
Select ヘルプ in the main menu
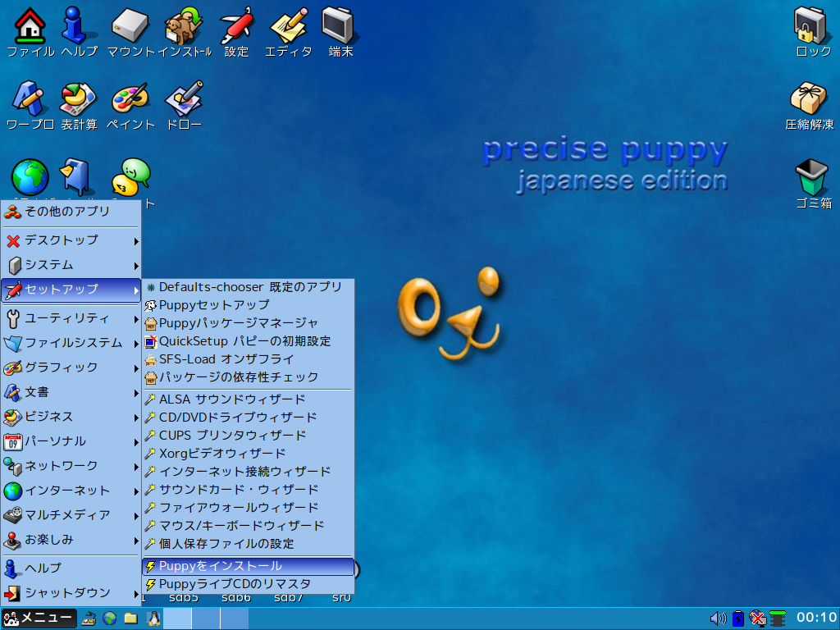tap(71, 568)
